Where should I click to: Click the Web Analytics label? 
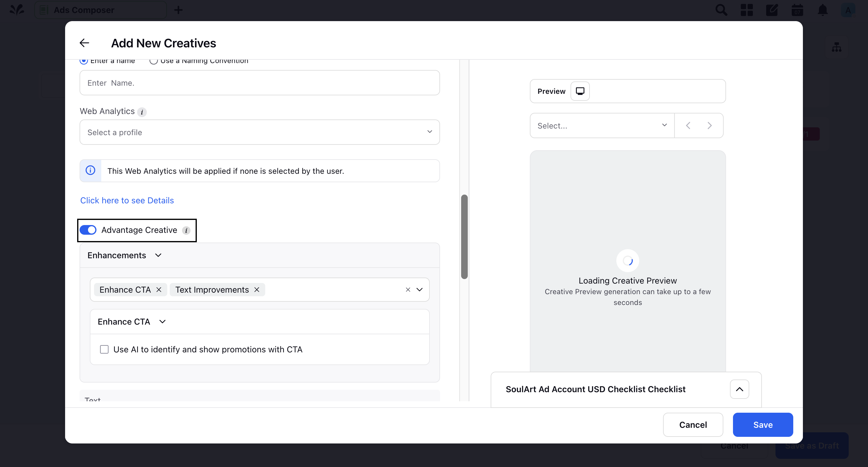click(107, 111)
